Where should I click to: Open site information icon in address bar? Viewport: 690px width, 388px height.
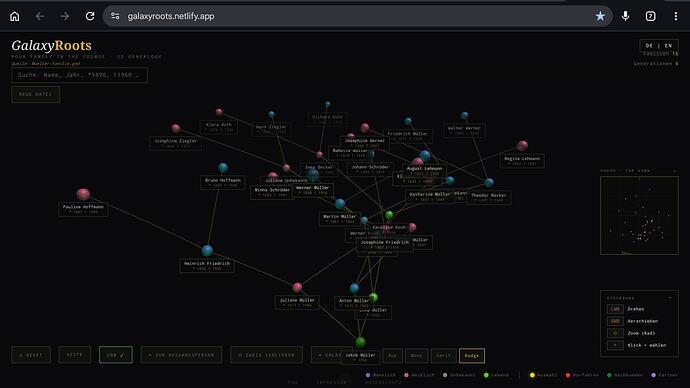115,16
